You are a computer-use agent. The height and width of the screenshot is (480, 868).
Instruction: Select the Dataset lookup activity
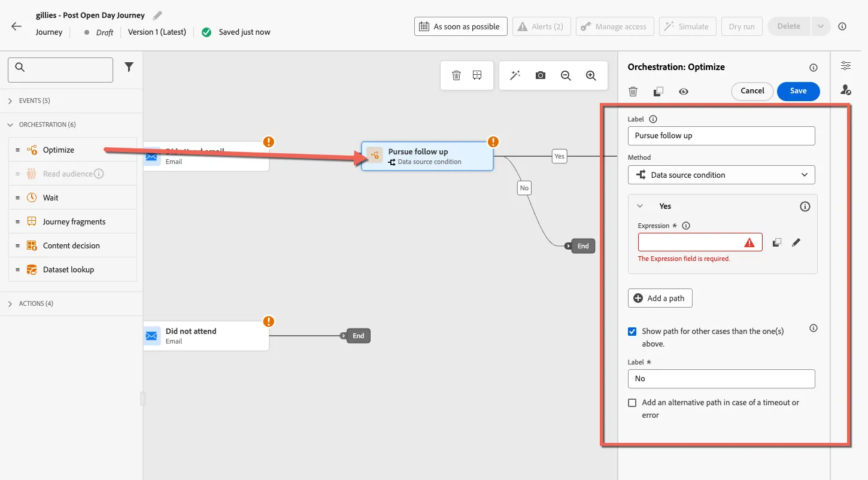(x=72, y=269)
